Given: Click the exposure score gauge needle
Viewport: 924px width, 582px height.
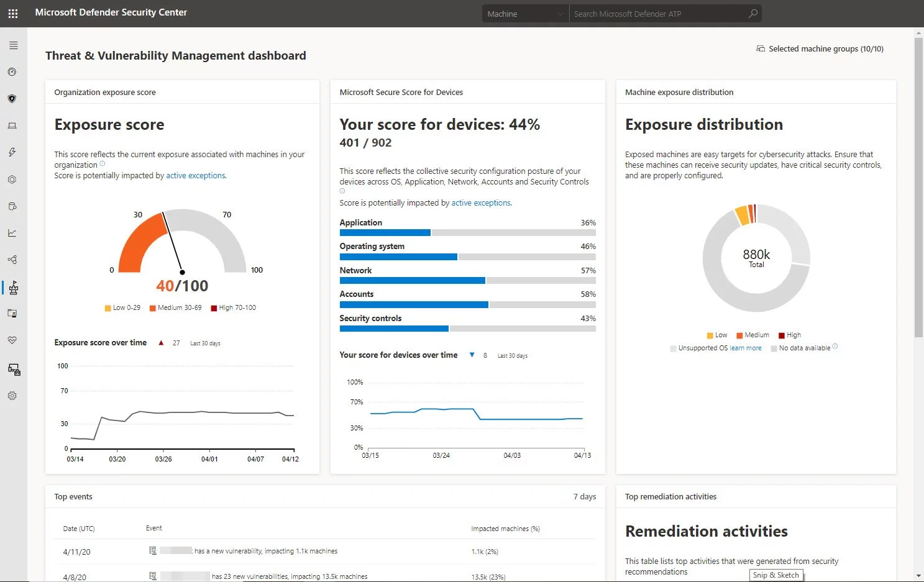Looking at the screenshot, I should tap(173, 243).
